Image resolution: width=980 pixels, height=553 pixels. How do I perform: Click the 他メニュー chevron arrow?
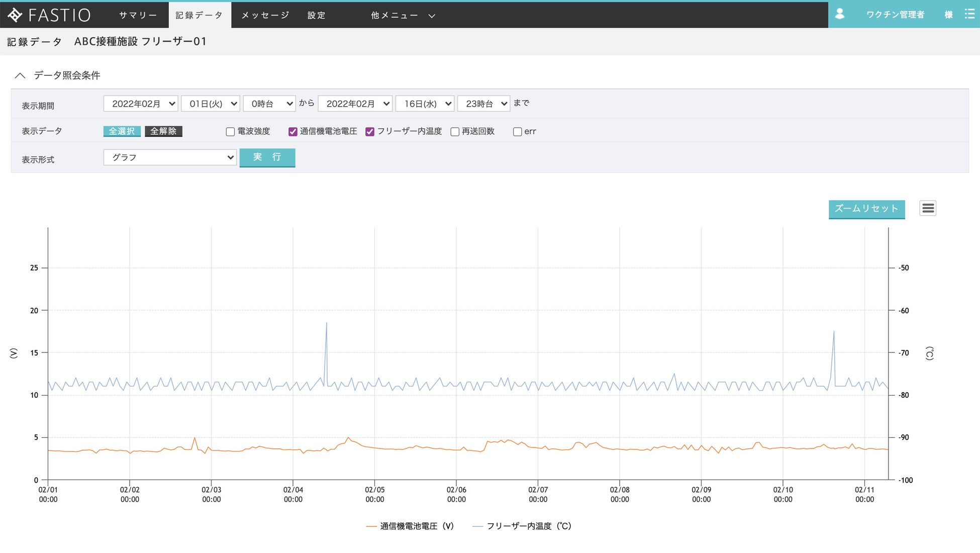pos(432,16)
